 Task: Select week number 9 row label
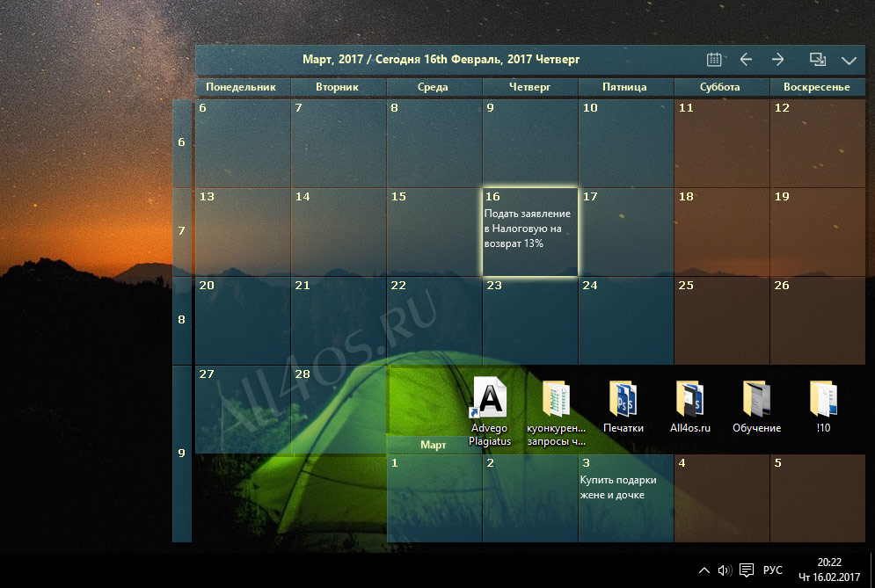(x=182, y=454)
